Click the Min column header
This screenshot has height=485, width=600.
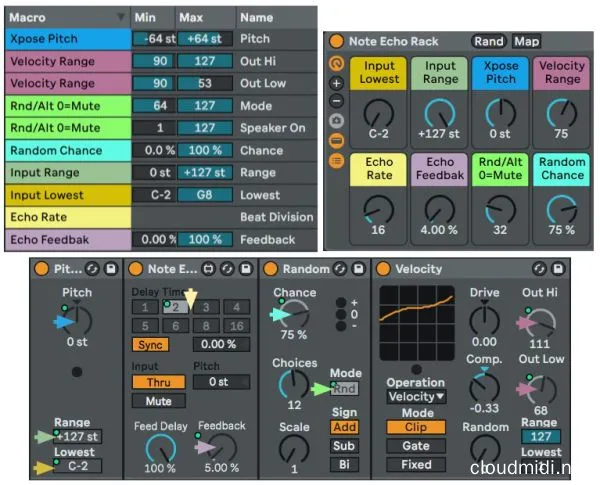pyautogui.click(x=153, y=17)
